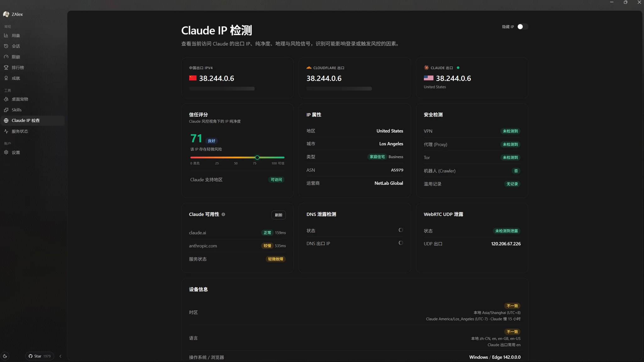
Task: Click the United States flag icon
Action: (x=428, y=78)
